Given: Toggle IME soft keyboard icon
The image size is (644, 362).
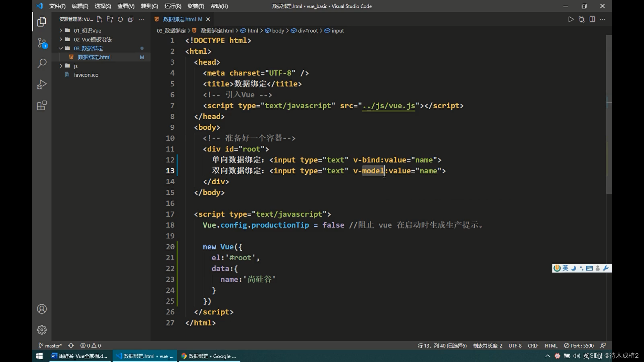Looking at the screenshot, I should pos(589,268).
